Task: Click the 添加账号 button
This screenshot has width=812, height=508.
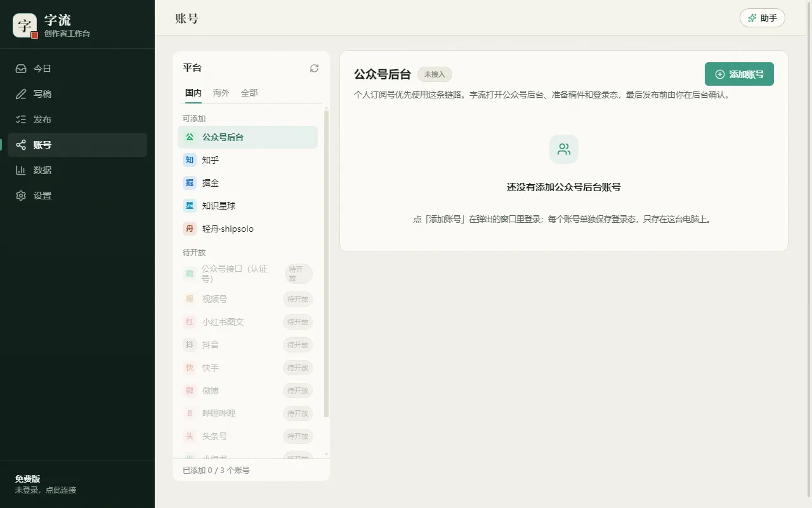Action: pos(739,74)
